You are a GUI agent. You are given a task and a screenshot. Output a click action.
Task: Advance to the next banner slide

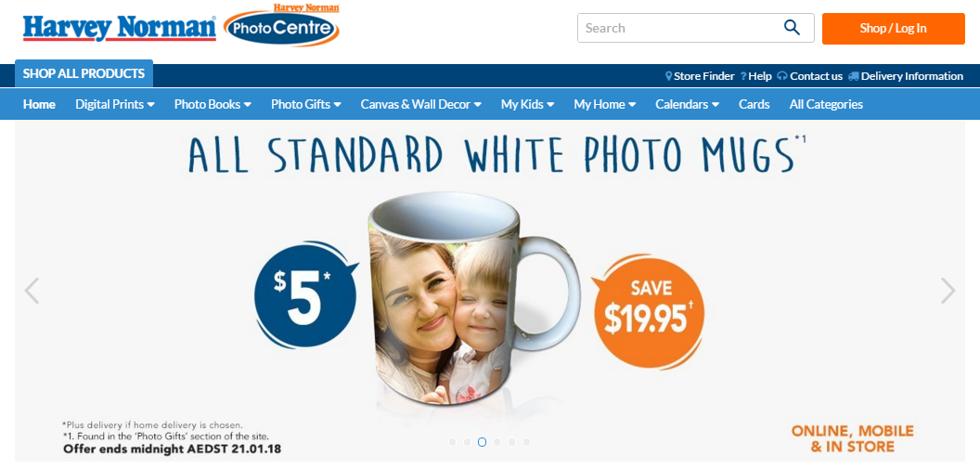(948, 291)
